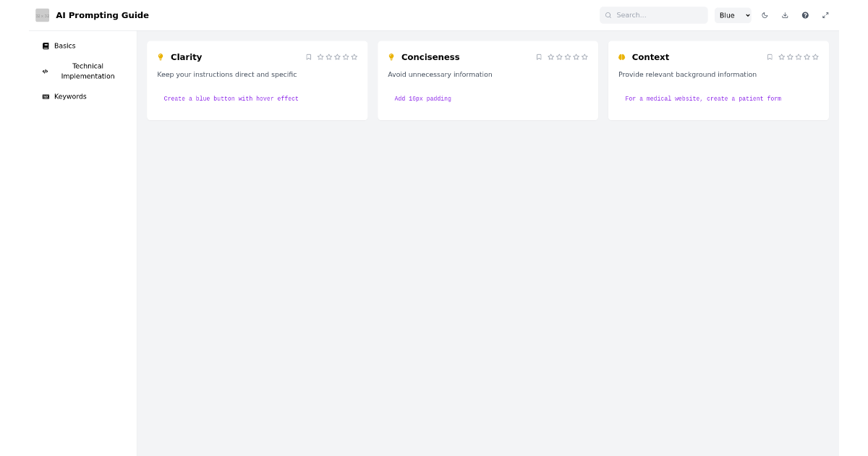Image resolution: width=868 pixels, height=456 pixels.
Task: Click the book icon beside Basics
Action: (x=46, y=45)
